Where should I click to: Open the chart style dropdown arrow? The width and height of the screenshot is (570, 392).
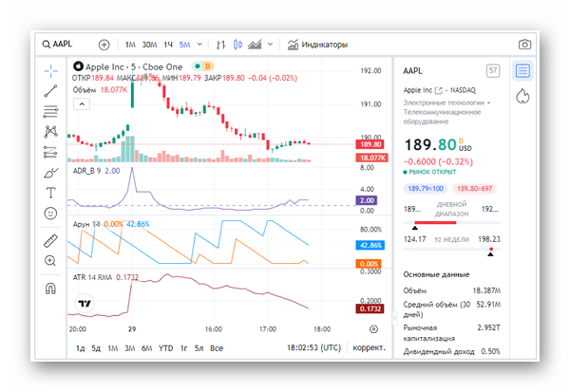(x=270, y=45)
